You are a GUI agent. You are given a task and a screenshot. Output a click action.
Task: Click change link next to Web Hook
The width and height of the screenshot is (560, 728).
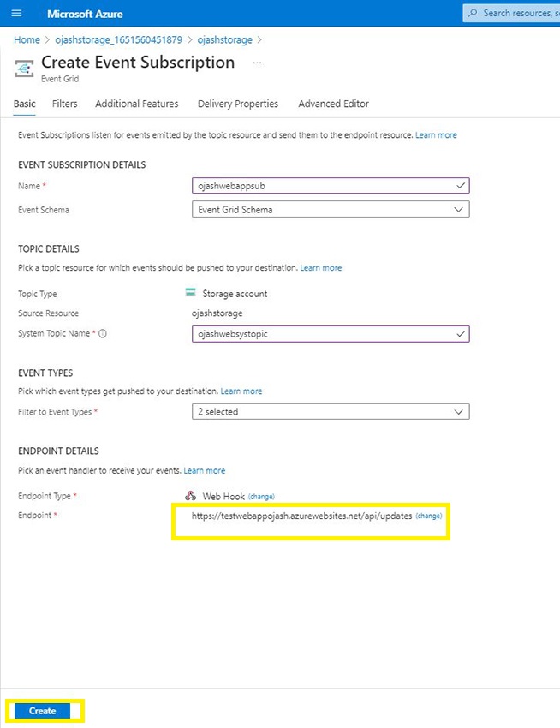(261, 497)
